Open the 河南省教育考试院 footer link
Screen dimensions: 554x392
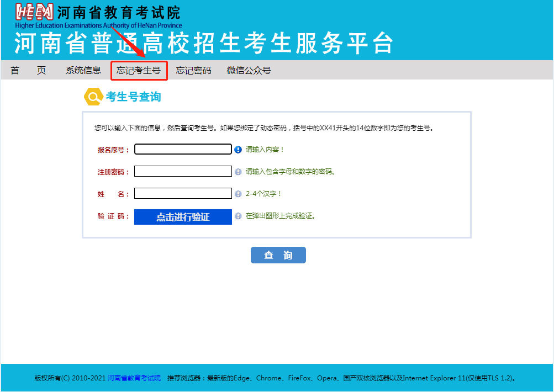(134, 378)
